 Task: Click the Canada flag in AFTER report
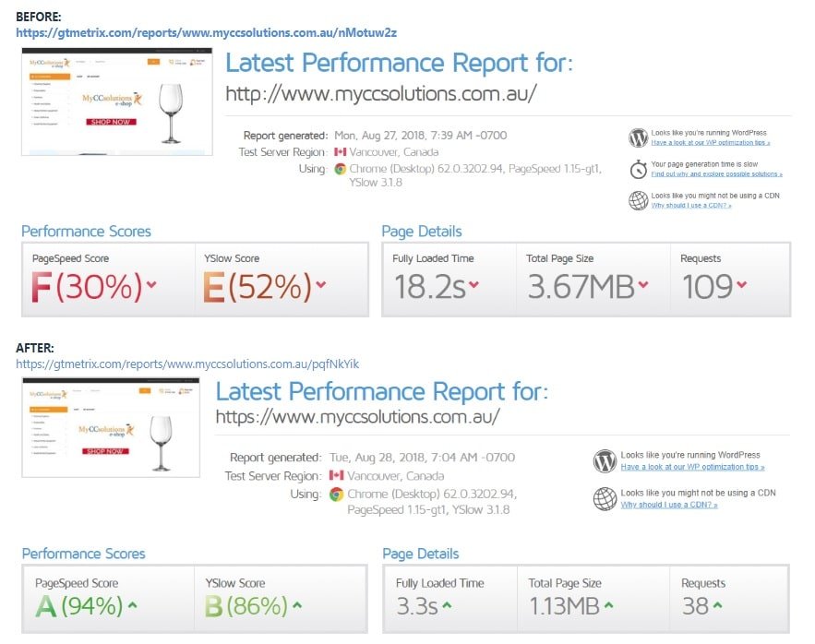(336, 475)
